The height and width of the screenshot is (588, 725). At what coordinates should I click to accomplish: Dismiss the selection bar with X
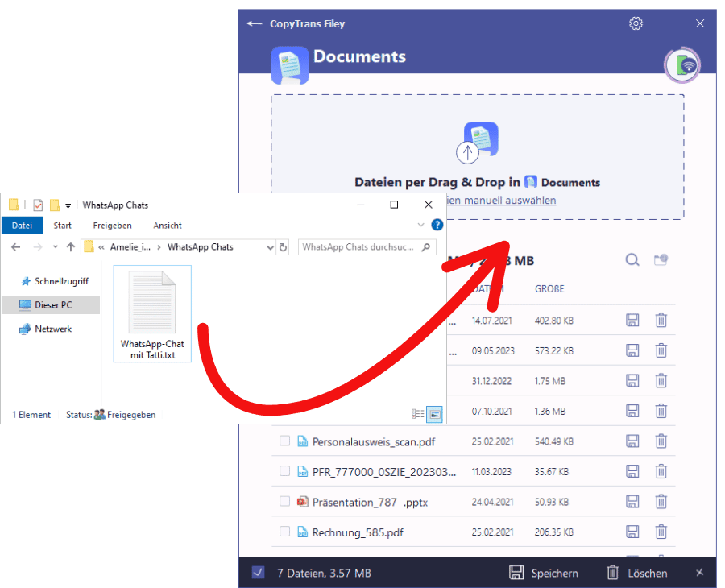tap(699, 572)
